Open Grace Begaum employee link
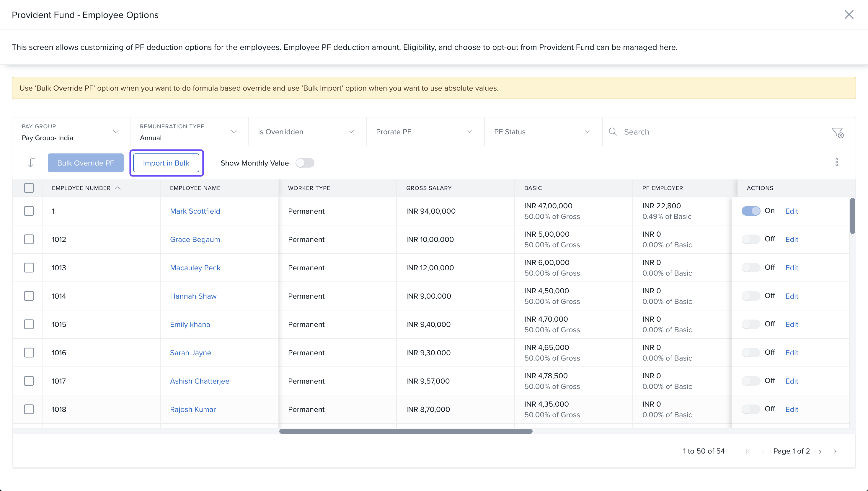This screenshot has height=491, width=868. click(195, 239)
